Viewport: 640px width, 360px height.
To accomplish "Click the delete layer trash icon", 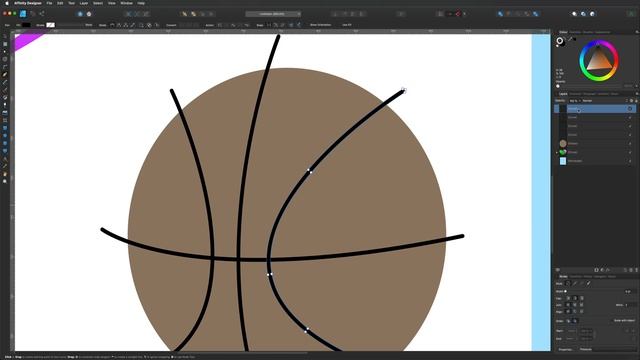I will pyautogui.click(x=636, y=270).
